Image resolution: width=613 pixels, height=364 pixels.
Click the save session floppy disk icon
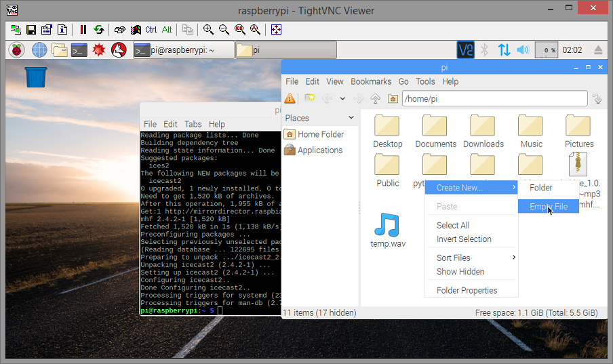coord(31,30)
